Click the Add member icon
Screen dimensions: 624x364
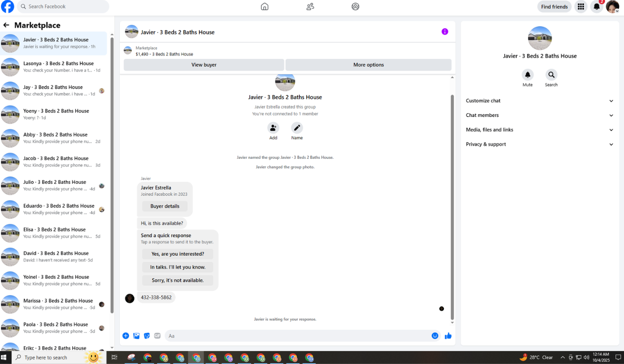click(x=273, y=128)
